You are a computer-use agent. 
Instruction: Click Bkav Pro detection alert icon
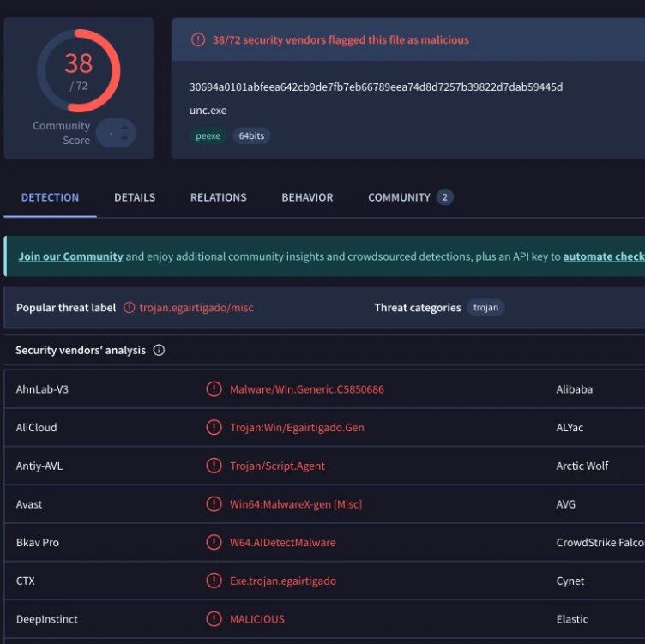pyautogui.click(x=214, y=542)
